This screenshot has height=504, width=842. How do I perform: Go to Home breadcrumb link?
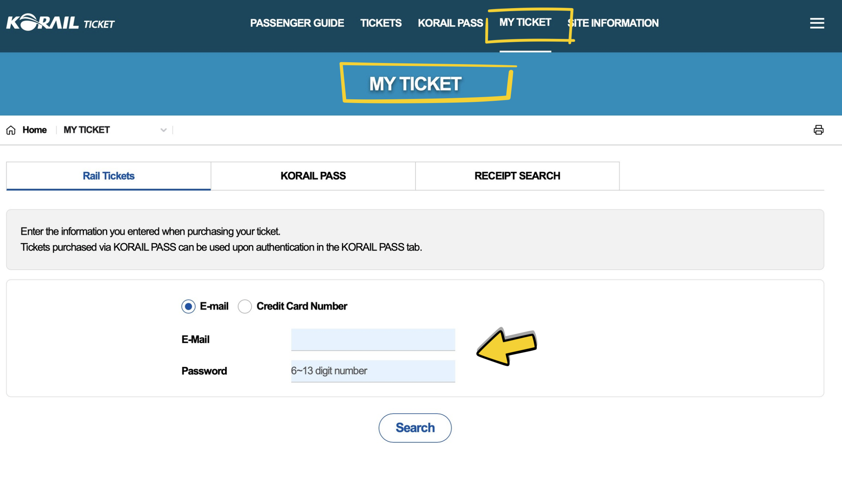click(x=34, y=130)
